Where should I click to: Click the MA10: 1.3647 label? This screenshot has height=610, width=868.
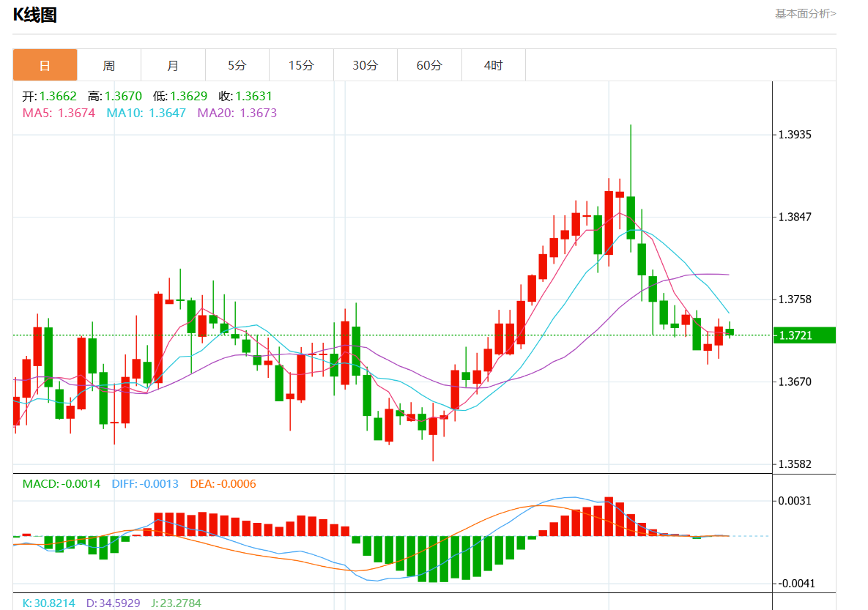tap(146, 113)
